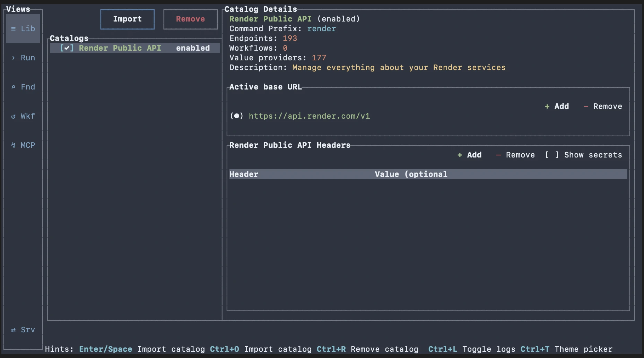This screenshot has width=644, height=358.
Task: Select the Lib view icon
Action: 23,28
